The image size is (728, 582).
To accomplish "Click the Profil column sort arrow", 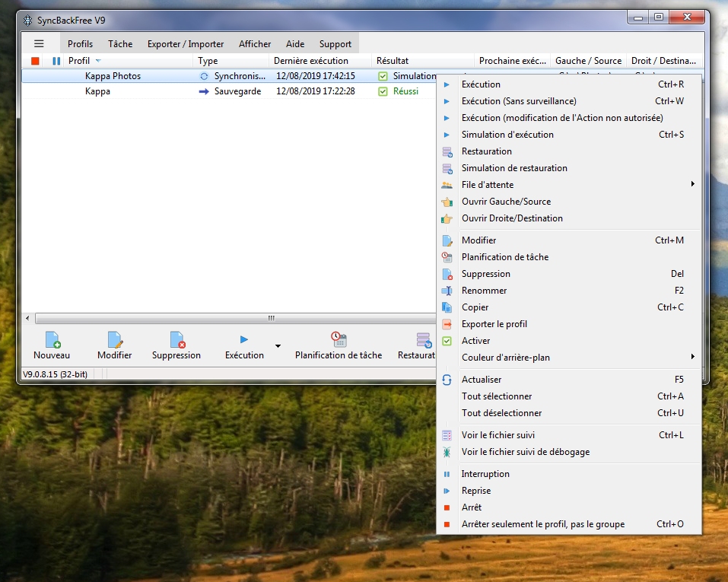I will click(98, 61).
